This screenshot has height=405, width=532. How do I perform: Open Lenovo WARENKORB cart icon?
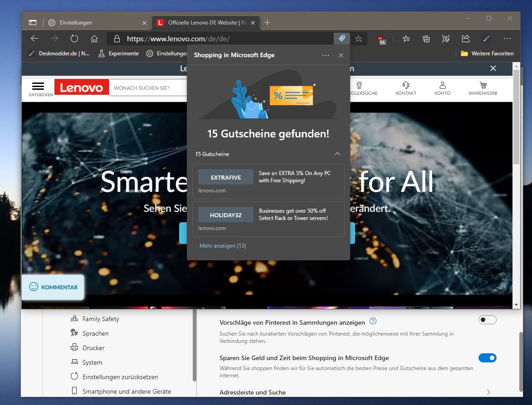[483, 88]
